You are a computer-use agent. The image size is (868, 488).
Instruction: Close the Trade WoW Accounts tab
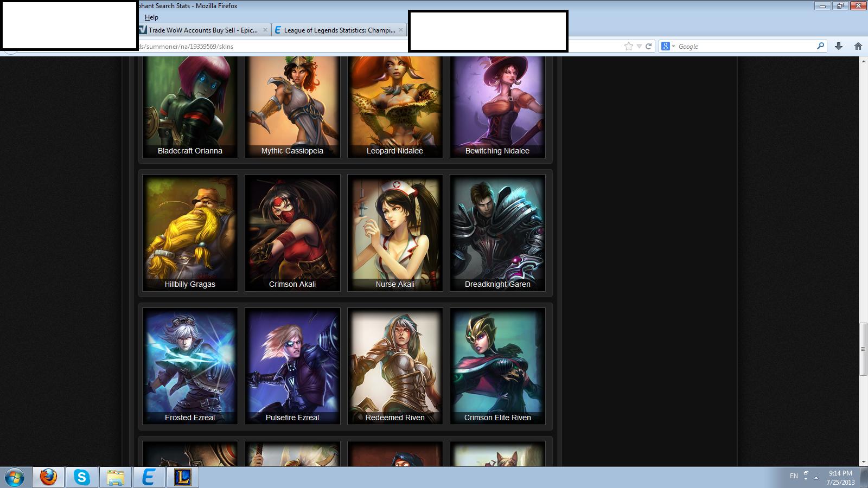pyautogui.click(x=265, y=30)
